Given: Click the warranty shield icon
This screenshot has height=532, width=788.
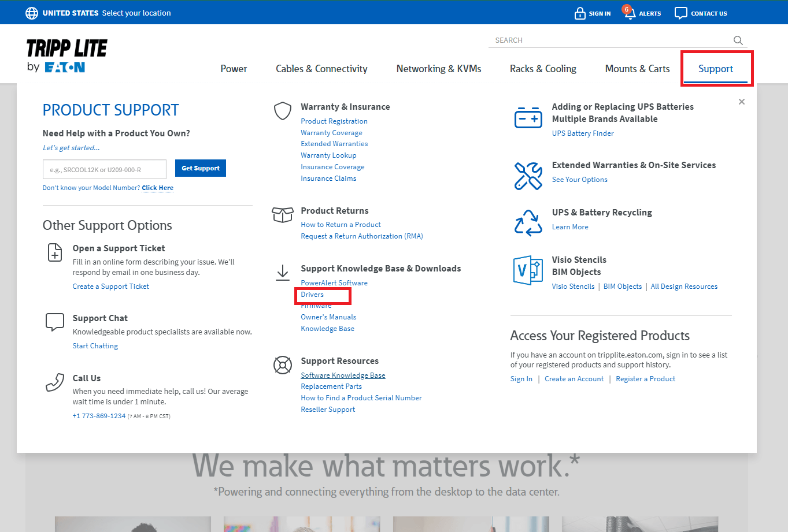Looking at the screenshot, I should (282, 111).
